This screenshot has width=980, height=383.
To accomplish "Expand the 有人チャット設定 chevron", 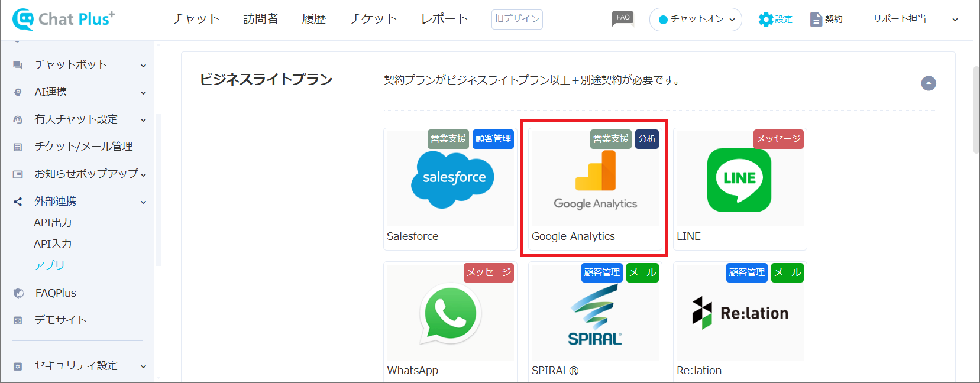I will (143, 120).
